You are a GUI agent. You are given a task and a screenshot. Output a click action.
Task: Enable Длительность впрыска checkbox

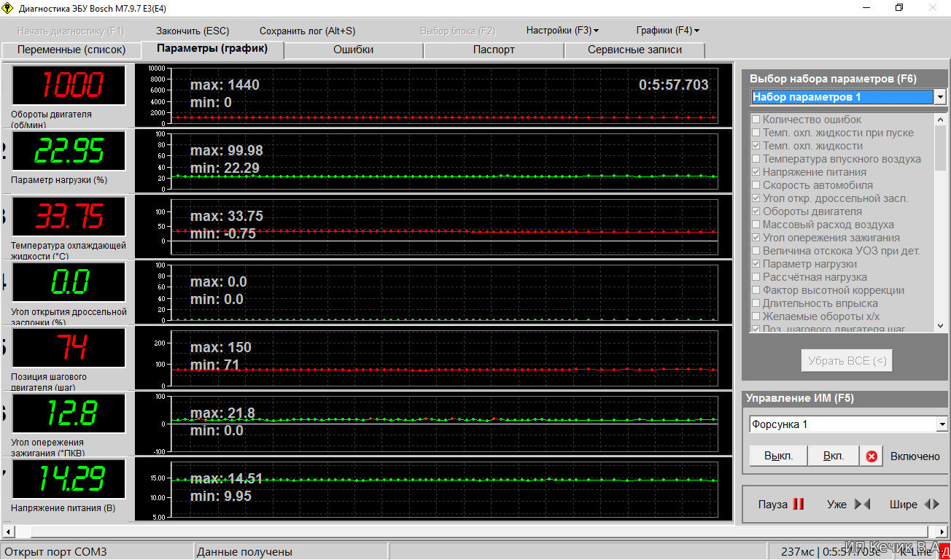point(756,303)
